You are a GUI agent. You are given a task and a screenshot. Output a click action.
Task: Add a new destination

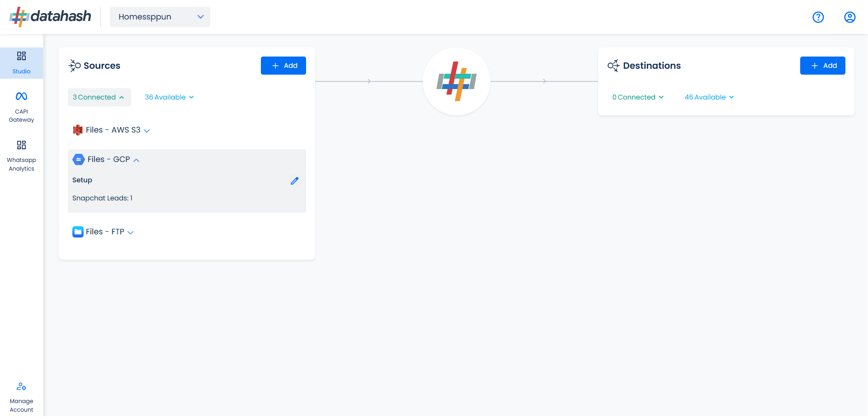(822, 66)
